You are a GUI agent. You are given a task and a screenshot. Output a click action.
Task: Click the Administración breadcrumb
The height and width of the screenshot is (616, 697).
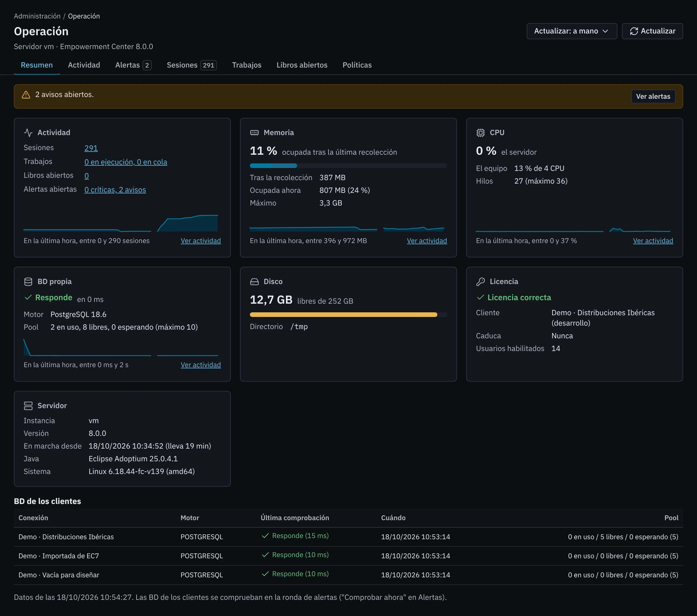[37, 16]
